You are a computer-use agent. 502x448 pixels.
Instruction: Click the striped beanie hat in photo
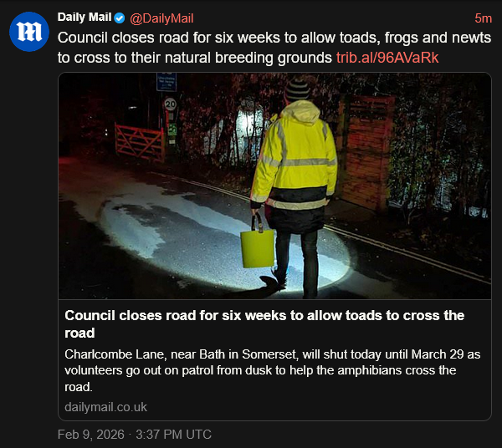[x=298, y=89]
